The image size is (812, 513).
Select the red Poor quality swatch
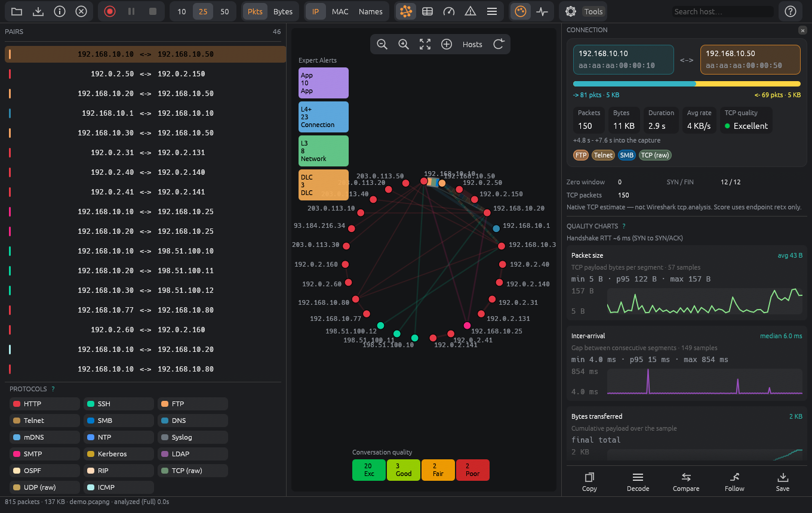pyautogui.click(x=472, y=470)
